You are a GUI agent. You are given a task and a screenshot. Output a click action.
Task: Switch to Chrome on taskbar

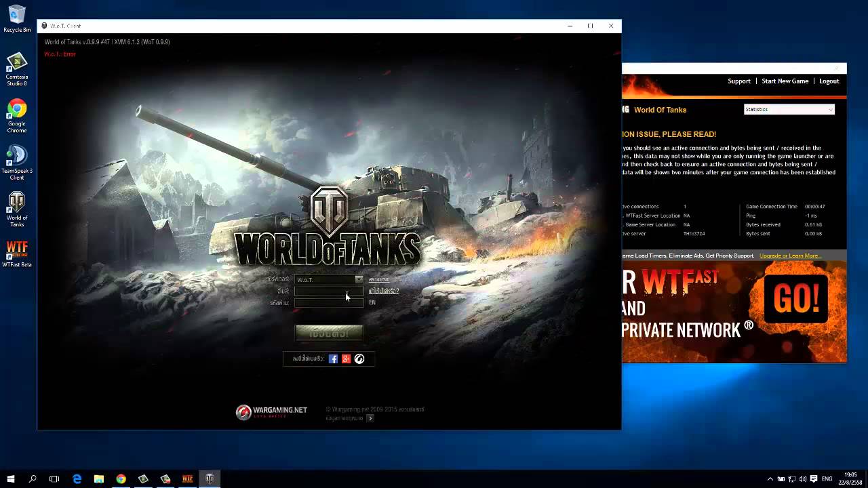pos(121,479)
